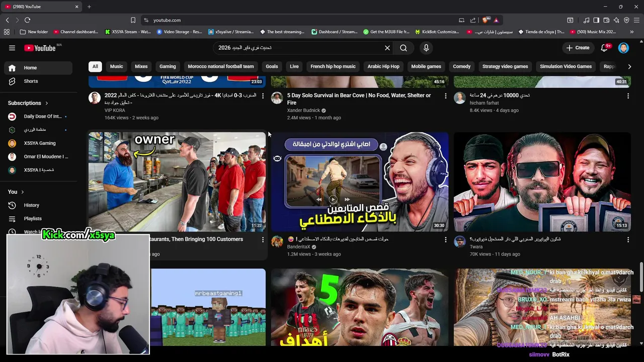Select the All filter chip

(x=95, y=66)
